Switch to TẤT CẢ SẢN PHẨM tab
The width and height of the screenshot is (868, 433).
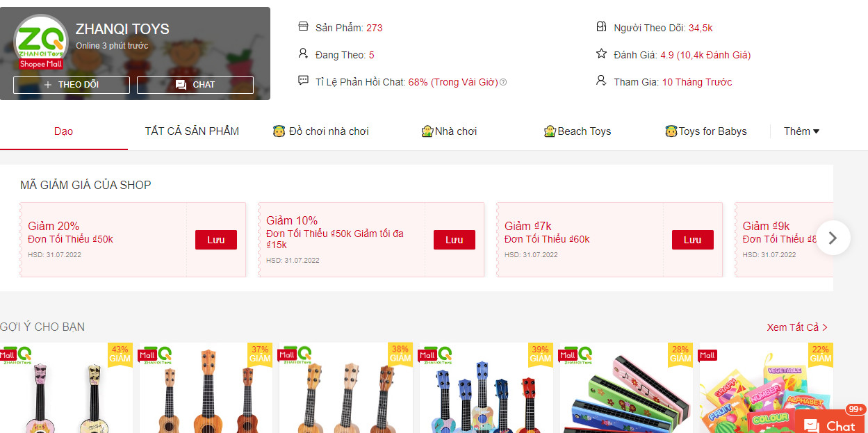(192, 131)
